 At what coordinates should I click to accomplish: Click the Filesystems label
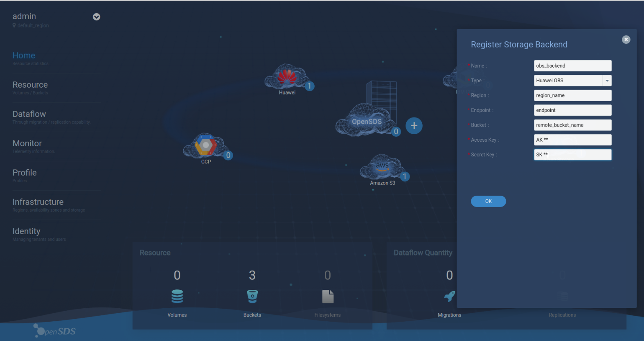pyautogui.click(x=328, y=315)
